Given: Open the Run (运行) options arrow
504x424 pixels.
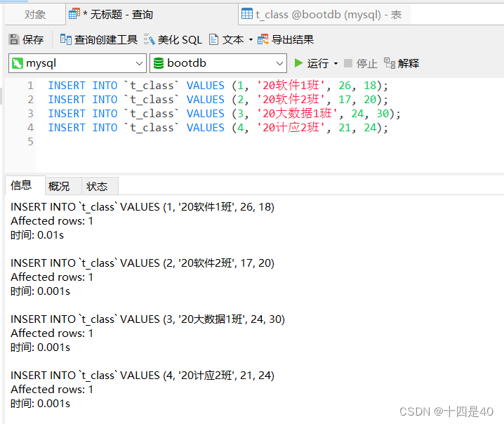Looking at the screenshot, I should 336,63.
